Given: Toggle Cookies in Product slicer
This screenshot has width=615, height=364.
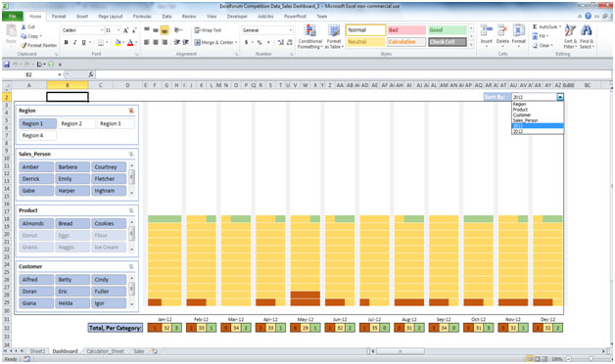Looking at the screenshot, I should click(109, 223).
